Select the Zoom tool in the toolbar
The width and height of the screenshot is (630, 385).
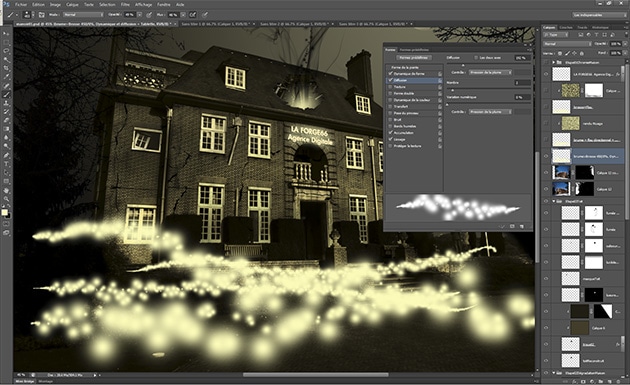pyautogui.click(x=6, y=199)
